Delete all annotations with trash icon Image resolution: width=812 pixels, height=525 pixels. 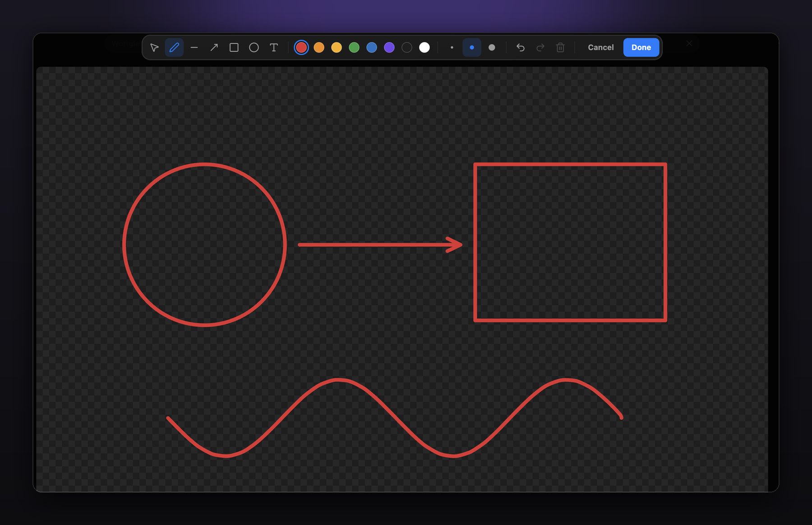coord(560,47)
